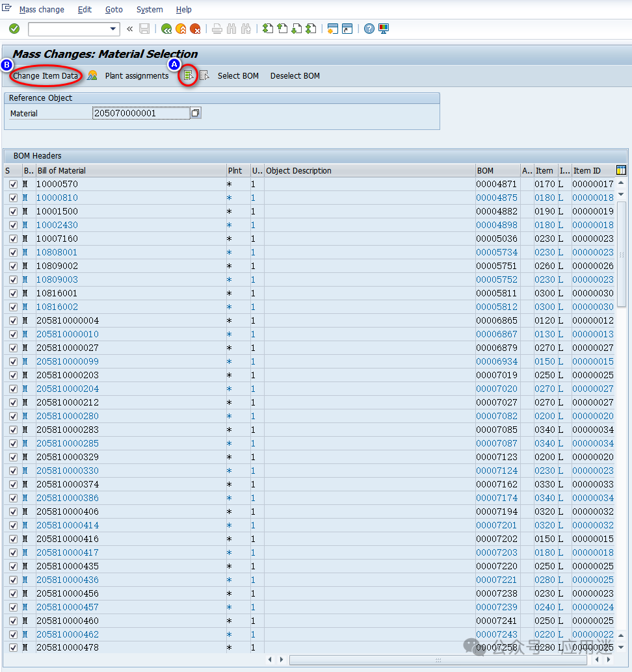Toggle the checkbox for material 205810000004

click(x=14, y=320)
